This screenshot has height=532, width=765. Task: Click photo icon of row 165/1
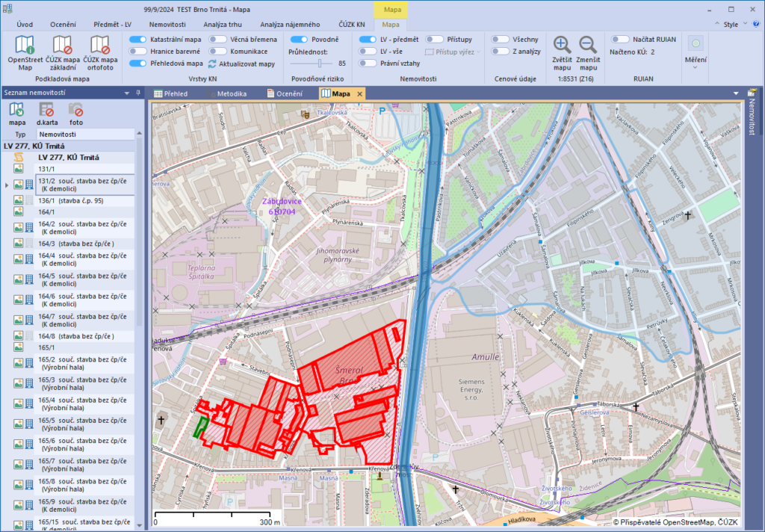pos(18,347)
